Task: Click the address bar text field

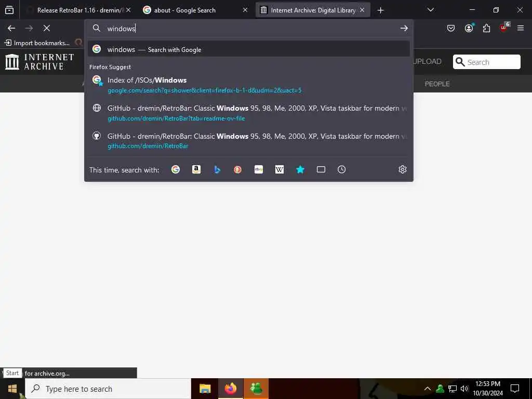Action: point(249,28)
